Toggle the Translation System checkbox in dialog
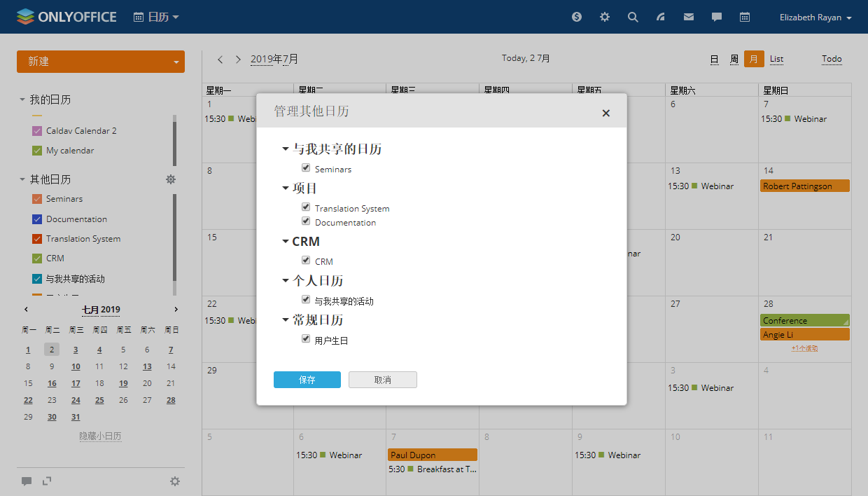The height and width of the screenshot is (496, 868). pyautogui.click(x=306, y=207)
